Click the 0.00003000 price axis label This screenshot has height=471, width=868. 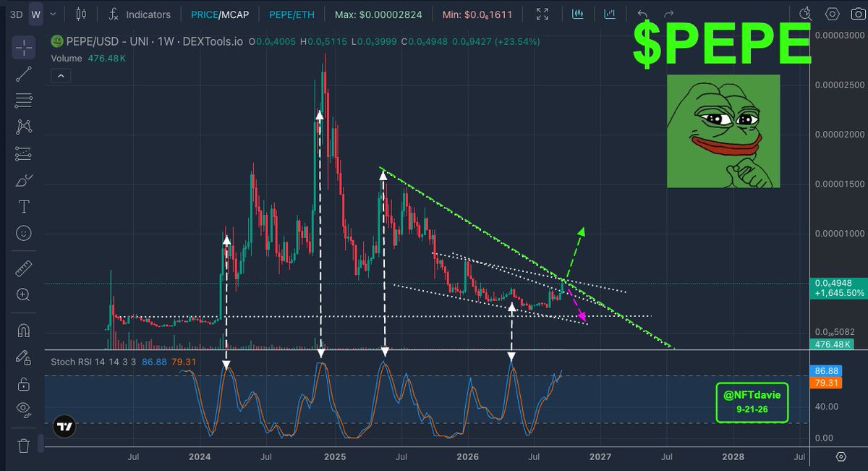(x=838, y=35)
